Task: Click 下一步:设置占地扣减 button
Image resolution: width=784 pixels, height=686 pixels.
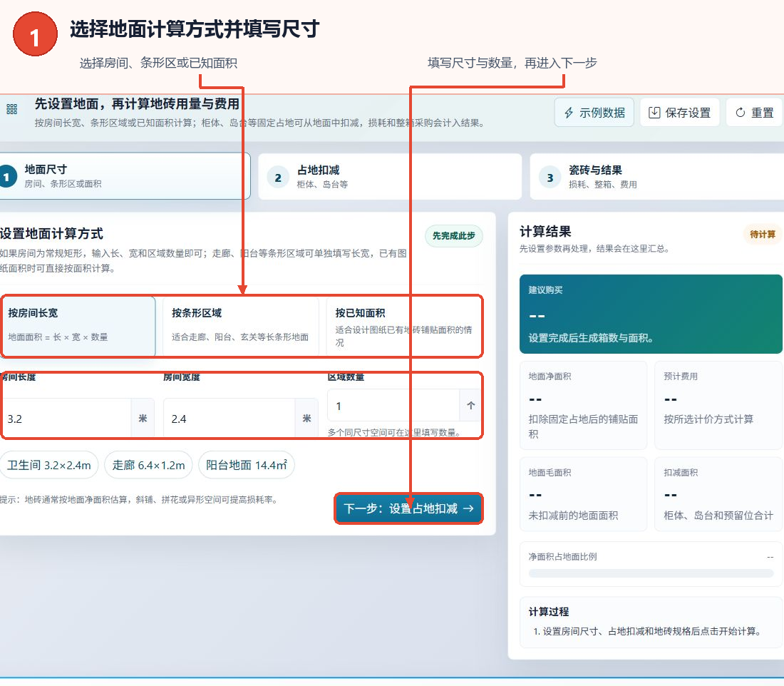Action: tap(408, 508)
